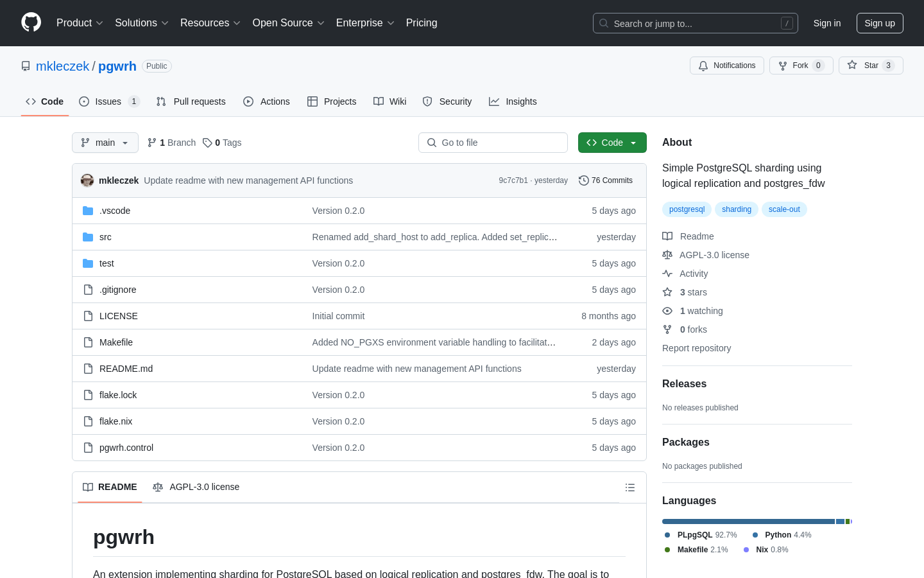Open the pgwrh.control file name
The width and height of the screenshot is (924, 578).
126,448
